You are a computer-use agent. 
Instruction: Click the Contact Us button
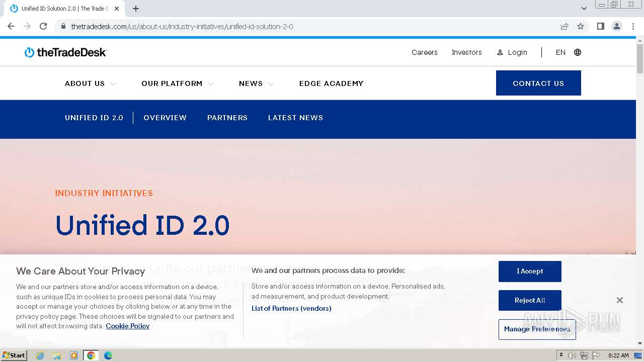538,83
